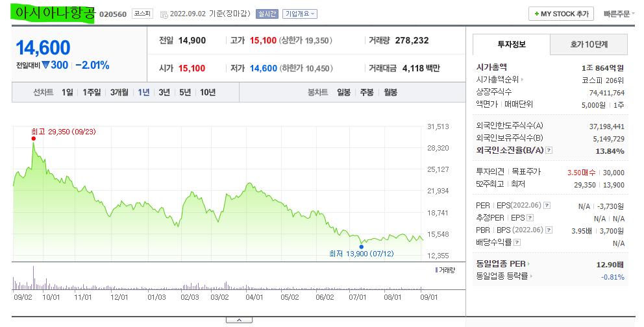Click the 전일 value 14,900
The height and width of the screenshot is (327, 644).
point(192,41)
